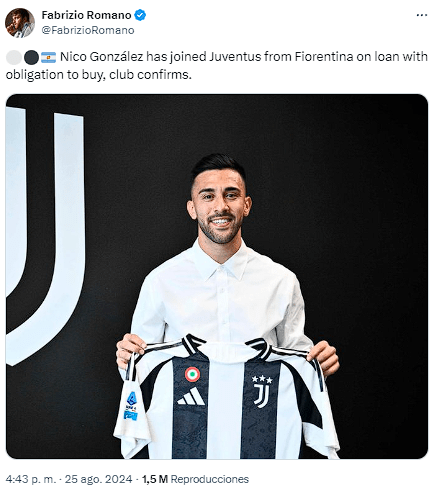Click the Adidas logo on the shirt
Viewport: 438px width, 488px height.
(191, 396)
